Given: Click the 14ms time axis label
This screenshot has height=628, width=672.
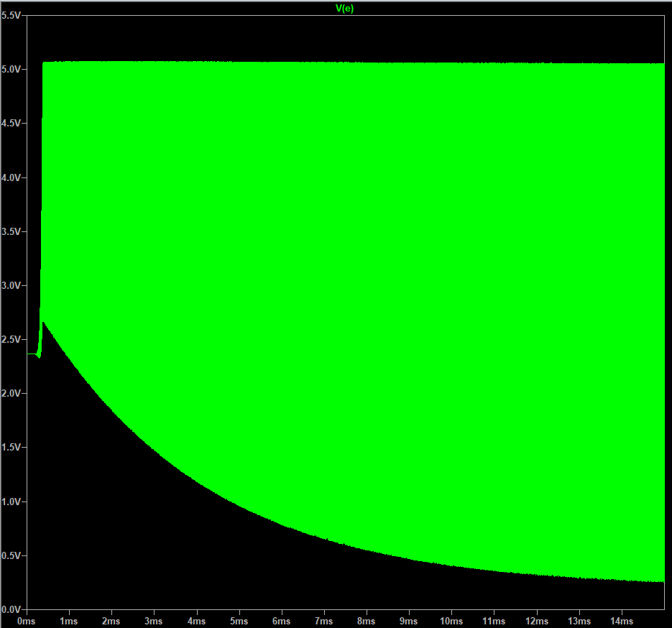Looking at the screenshot, I should click(622, 621).
